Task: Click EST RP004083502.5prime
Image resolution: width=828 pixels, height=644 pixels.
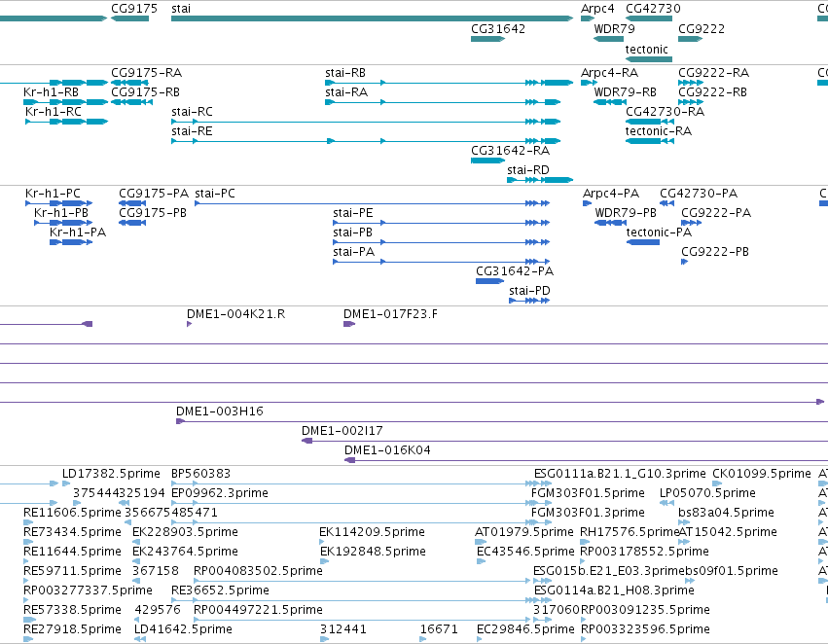Action: (258, 572)
